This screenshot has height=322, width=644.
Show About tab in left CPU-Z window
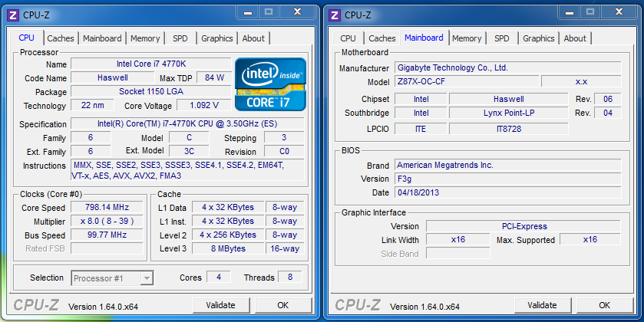[253, 38]
